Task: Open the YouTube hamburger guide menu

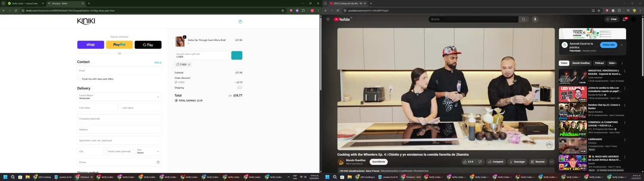Action: (328, 19)
